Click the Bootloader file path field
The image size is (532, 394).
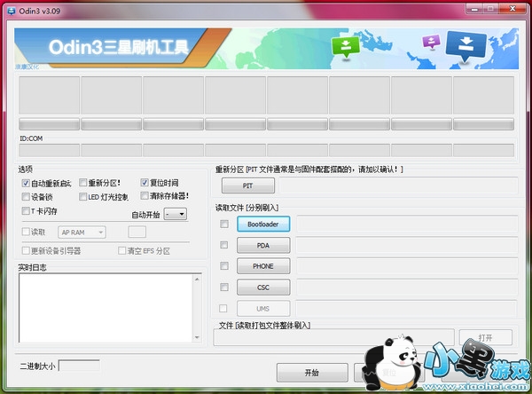click(x=407, y=224)
